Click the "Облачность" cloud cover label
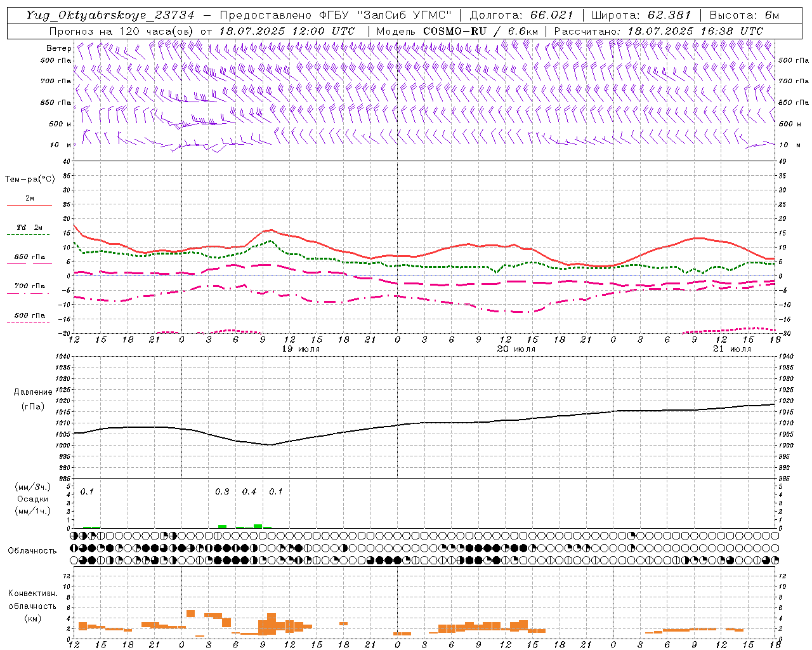 pyautogui.click(x=32, y=551)
